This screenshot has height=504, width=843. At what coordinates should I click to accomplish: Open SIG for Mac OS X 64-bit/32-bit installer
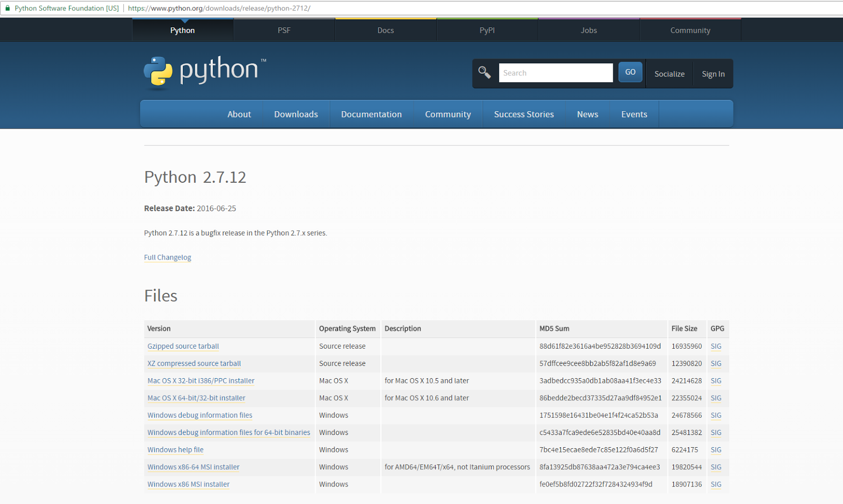716,398
